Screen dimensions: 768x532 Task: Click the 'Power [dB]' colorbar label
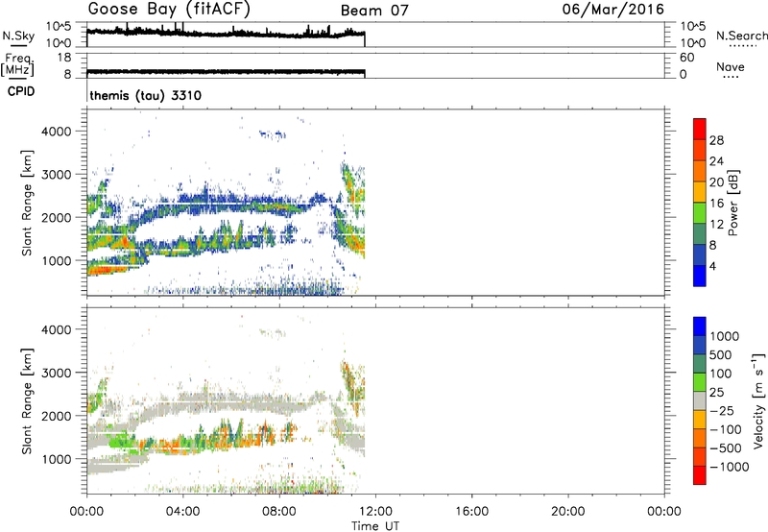pyautogui.click(x=732, y=203)
